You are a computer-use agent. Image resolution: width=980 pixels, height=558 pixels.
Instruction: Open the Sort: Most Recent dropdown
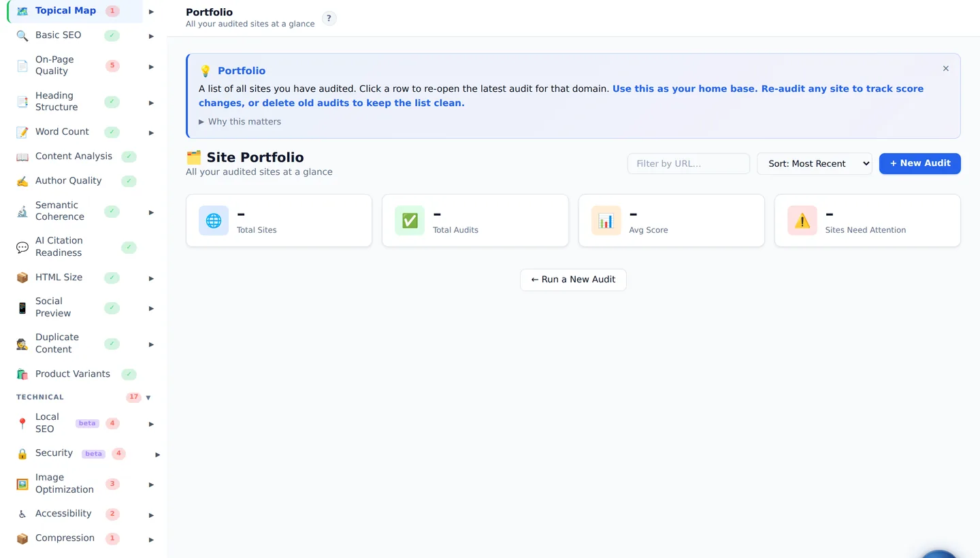[x=814, y=163]
